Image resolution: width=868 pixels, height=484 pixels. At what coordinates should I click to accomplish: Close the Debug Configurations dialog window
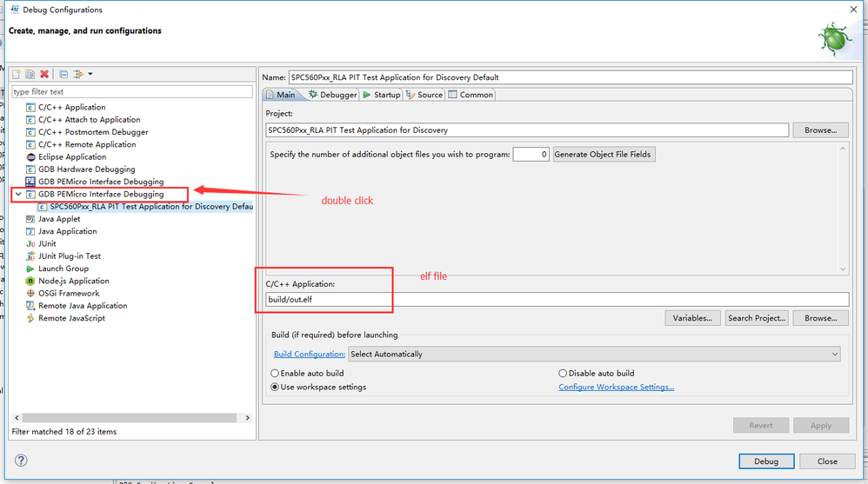(853, 10)
